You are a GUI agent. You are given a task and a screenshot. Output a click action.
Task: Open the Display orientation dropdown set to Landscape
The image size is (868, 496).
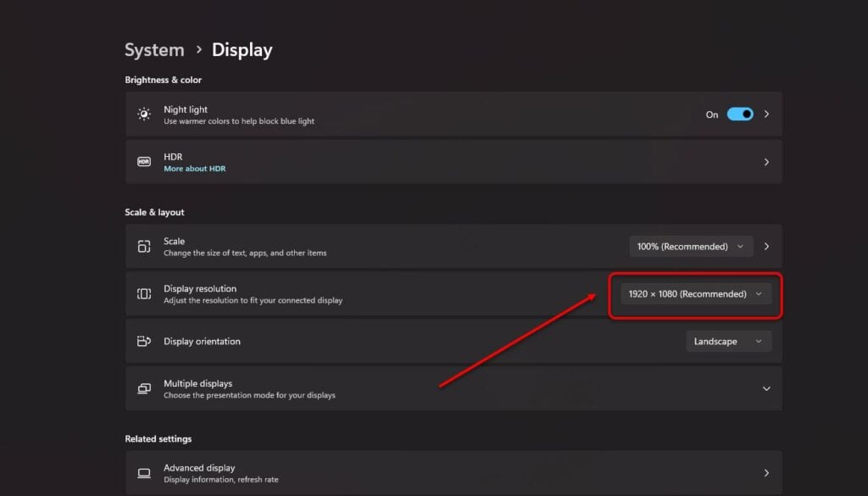point(728,341)
